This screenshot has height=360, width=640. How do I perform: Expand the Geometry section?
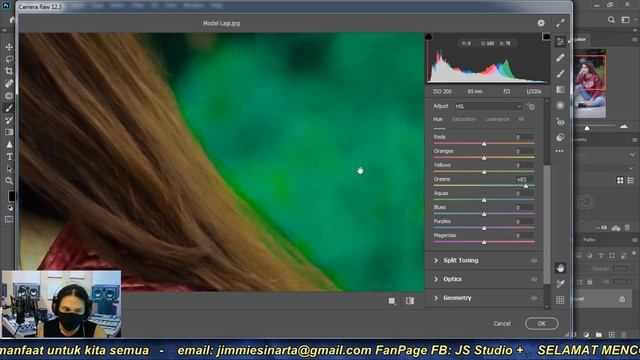pyautogui.click(x=436, y=298)
